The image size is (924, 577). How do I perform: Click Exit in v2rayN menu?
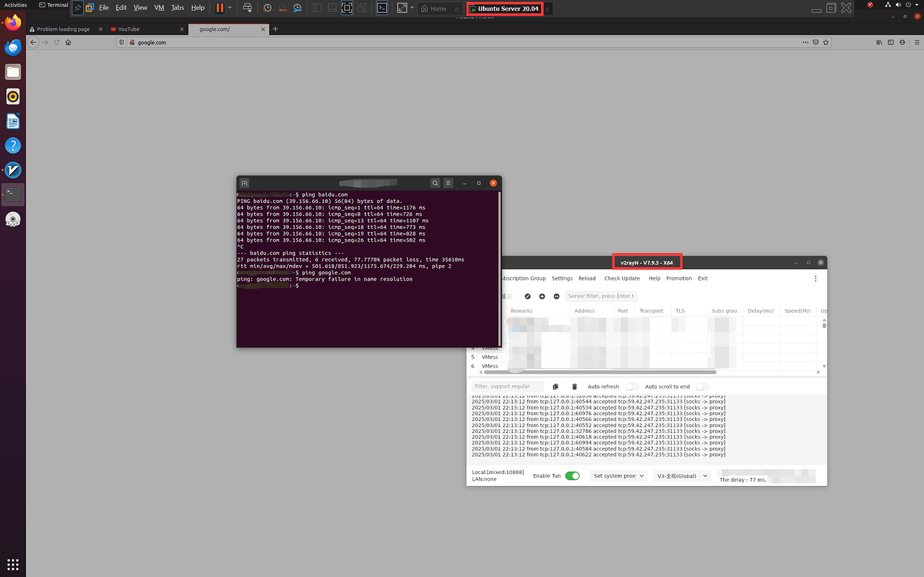(702, 278)
